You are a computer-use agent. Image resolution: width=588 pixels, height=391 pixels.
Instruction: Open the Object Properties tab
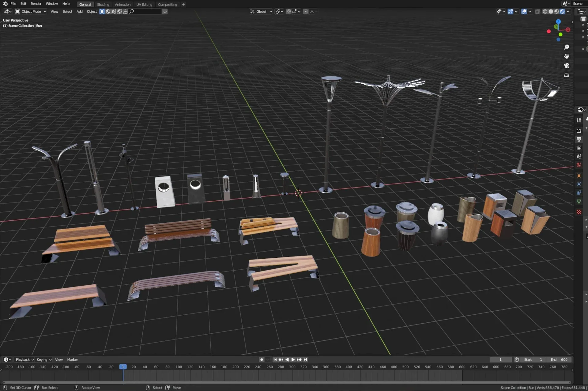[579, 176]
